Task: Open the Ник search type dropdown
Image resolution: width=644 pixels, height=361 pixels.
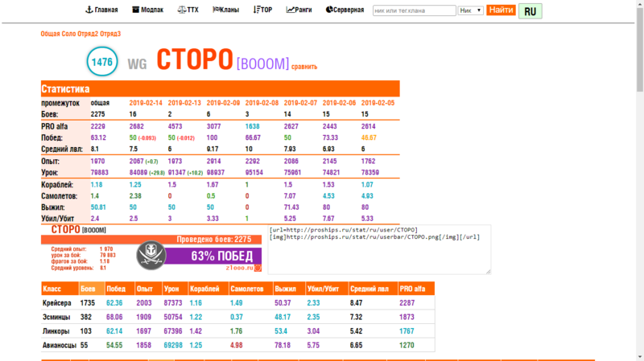Action: tap(470, 10)
